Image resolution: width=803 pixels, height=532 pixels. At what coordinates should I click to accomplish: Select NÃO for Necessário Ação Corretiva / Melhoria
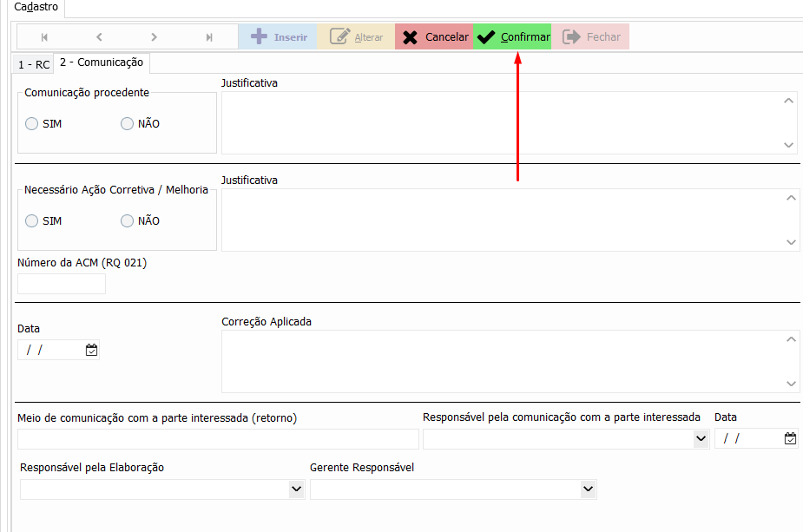tap(128, 221)
